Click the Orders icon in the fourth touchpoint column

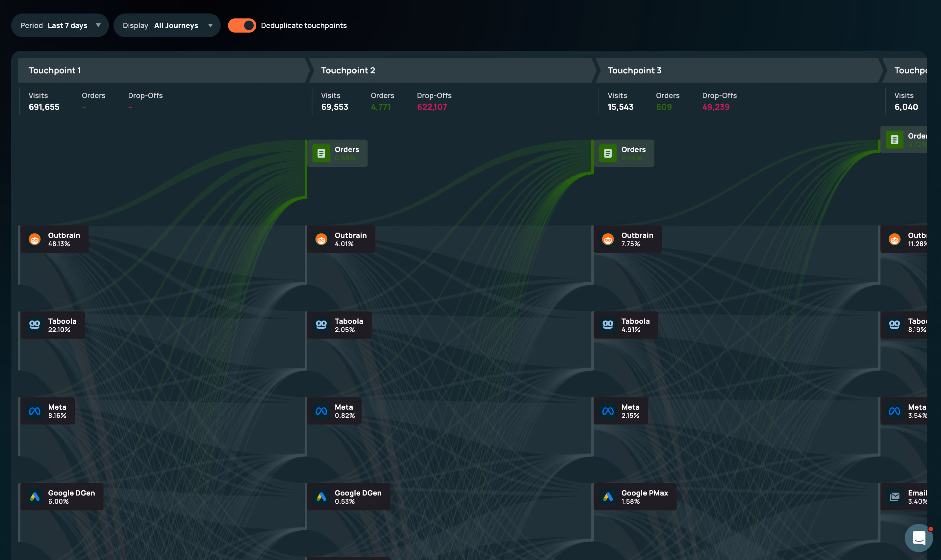[x=895, y=140]
